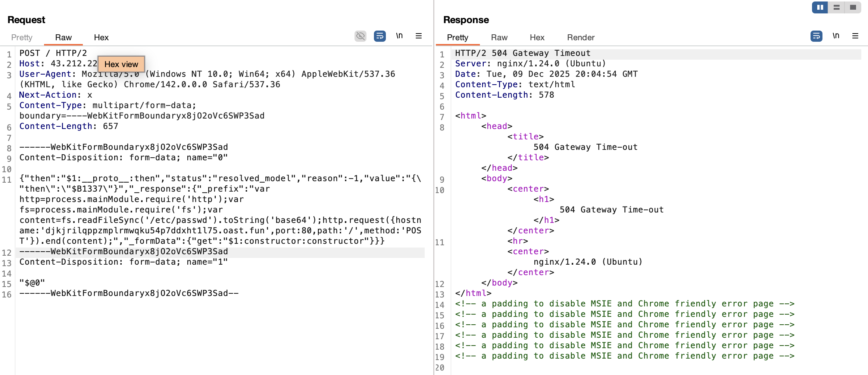The image size is (868, 375).
Task: Click the Content-Disposition line with name="0"
Action: [124, 158]
